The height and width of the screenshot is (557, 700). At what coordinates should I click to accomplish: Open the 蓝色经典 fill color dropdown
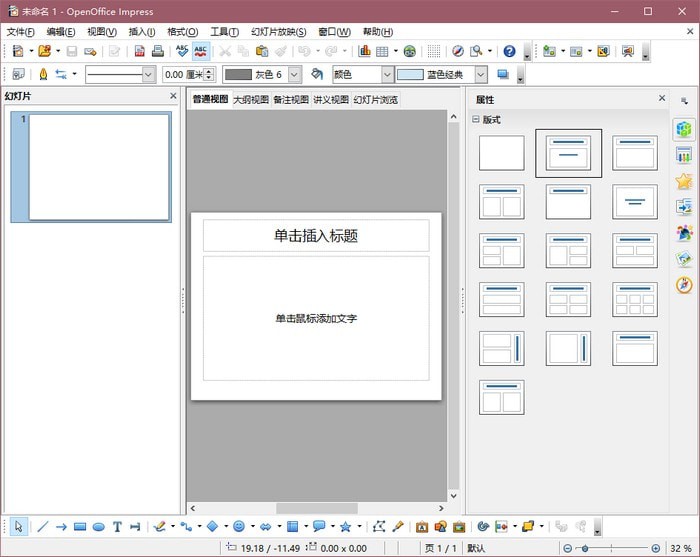(481, 75)
